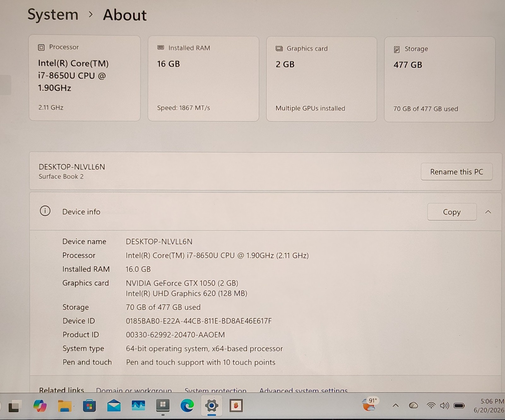
Task: Select the Pen and touch support text
Action: [200, 362]
